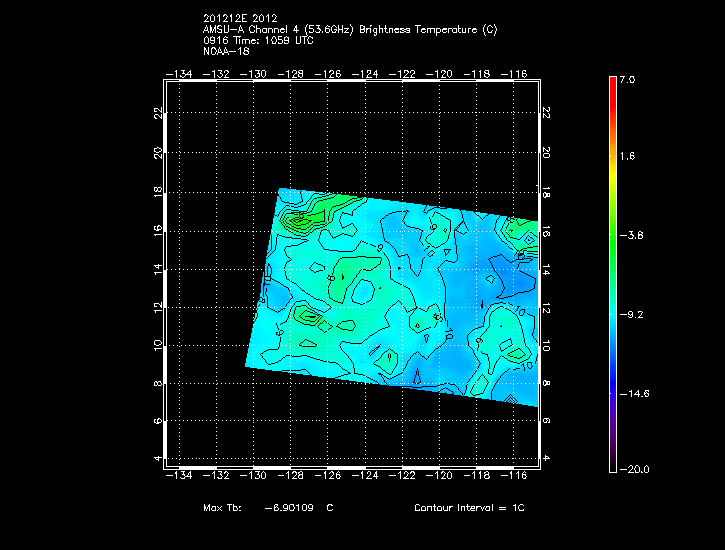Click the yellow-green warm spot at the swath's upper left
Viewport: 725px width, 550px height.
click(297, 222)
